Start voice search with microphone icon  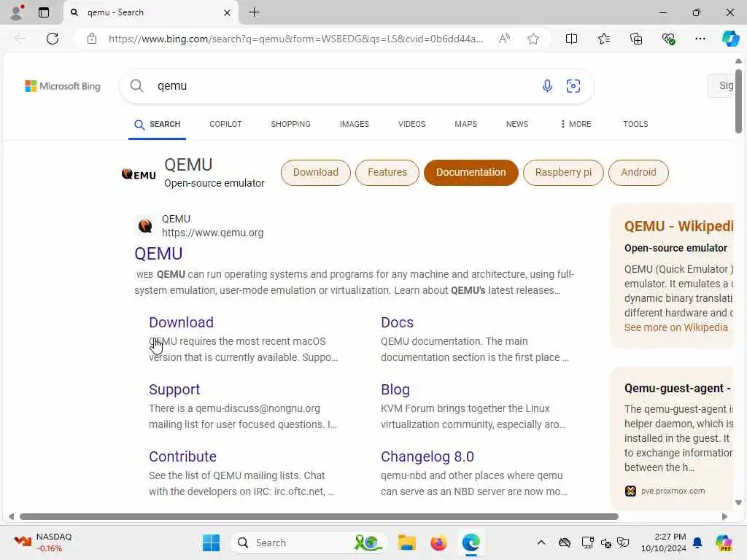547,86
